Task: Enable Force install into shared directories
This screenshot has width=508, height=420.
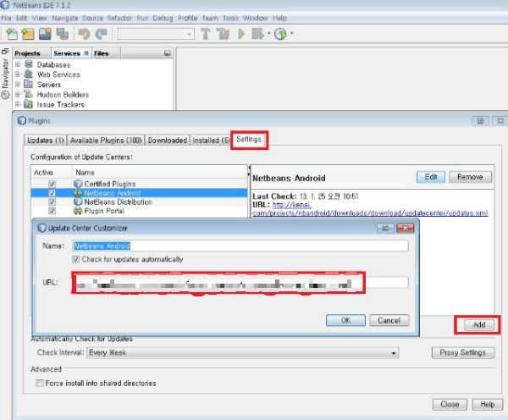Action: tap(40, 384)
